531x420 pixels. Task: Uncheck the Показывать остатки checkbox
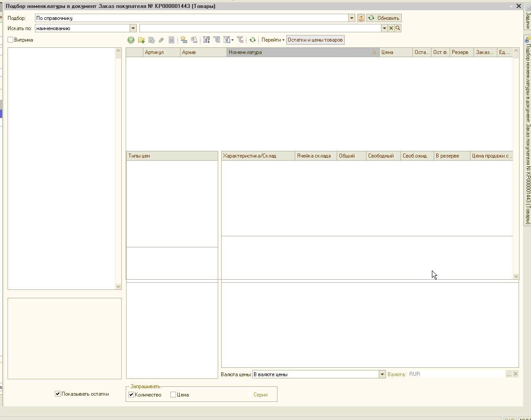[58, 393]
